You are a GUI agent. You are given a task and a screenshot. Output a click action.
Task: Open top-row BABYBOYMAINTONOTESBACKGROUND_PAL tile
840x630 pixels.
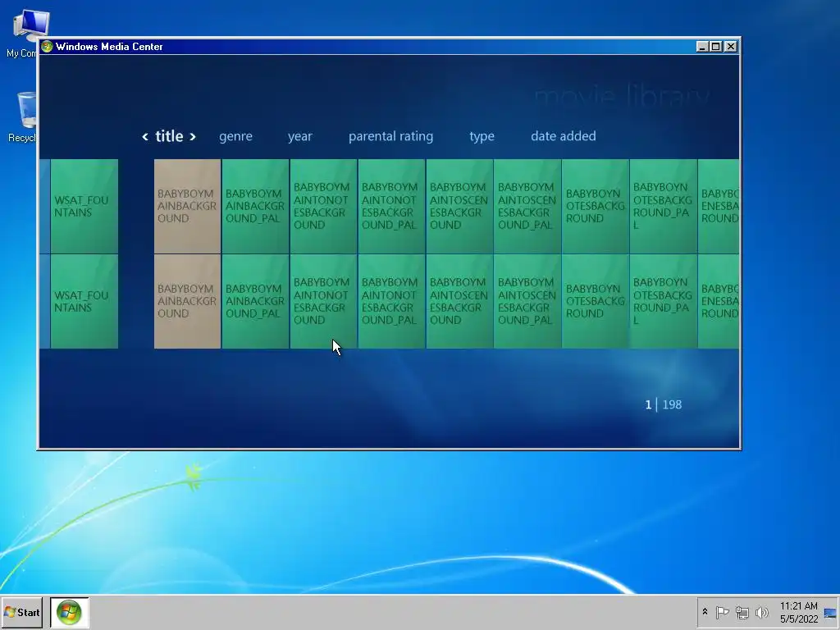pyautogui.click(x=391, y=206)
